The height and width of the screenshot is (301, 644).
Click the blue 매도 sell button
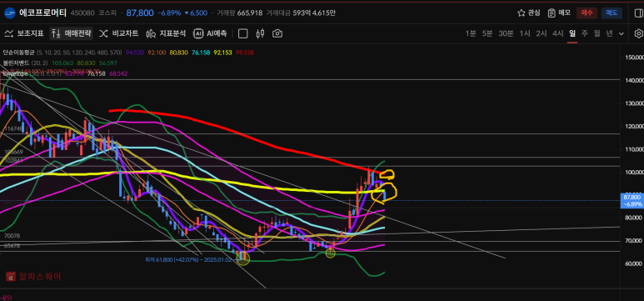pyautogui.click(x=612, y=13)
